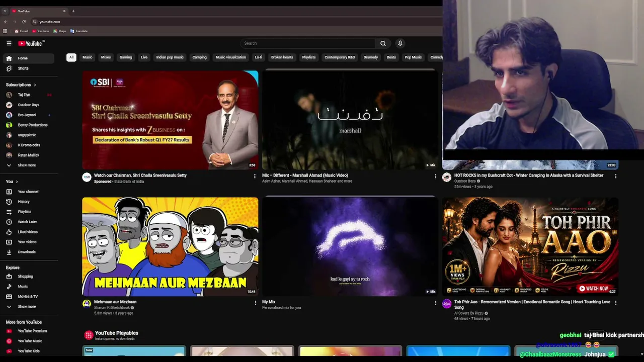Open a new browser tab
Viewport: 644px width, 362px height.
click(x=73, y=11)
